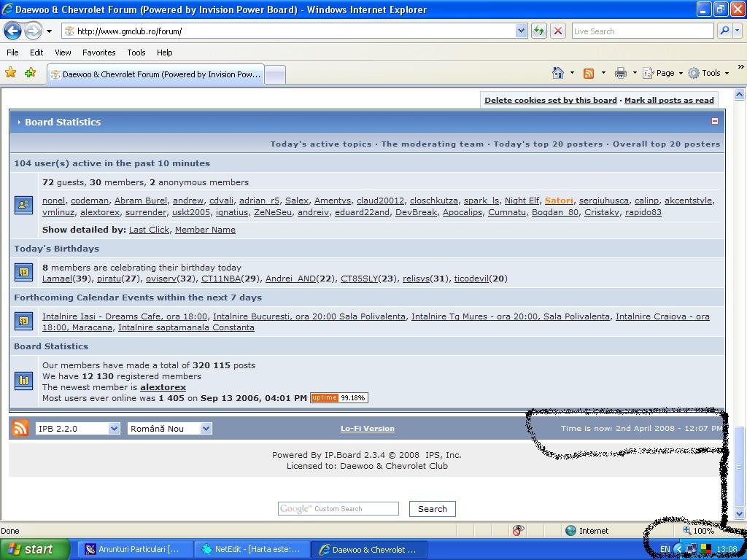Viewport: 747px width, 560px height.
Task: Open a new blank tab
Action: point(275,75)
